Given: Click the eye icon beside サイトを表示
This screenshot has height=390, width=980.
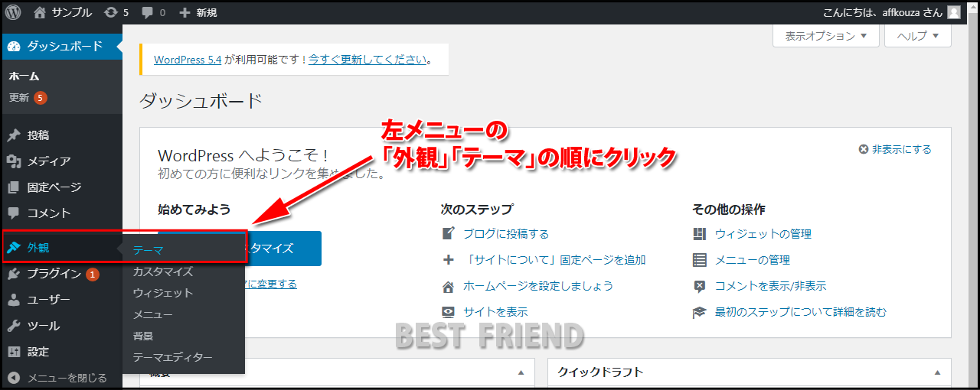Looking at the screenshot, I should click(449, 313).
